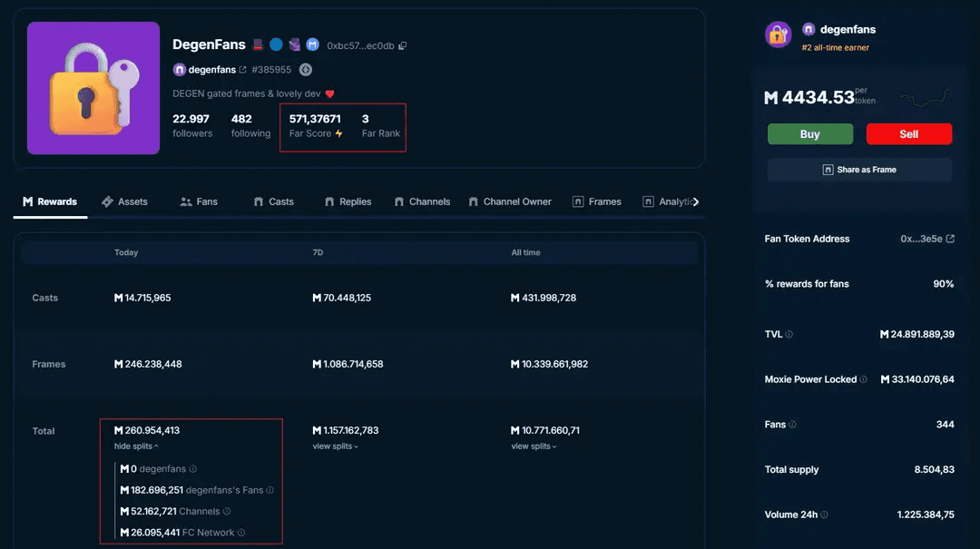Click the '22.997' followers count
Screen dimensions: 980x549
coord(191,119)
